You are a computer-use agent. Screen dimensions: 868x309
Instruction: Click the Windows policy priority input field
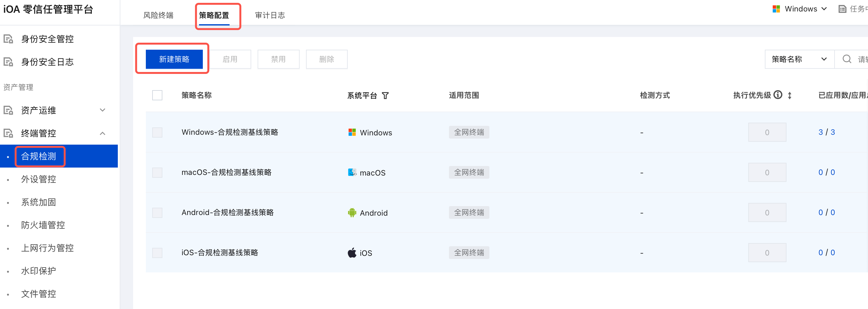click(766, 133)
